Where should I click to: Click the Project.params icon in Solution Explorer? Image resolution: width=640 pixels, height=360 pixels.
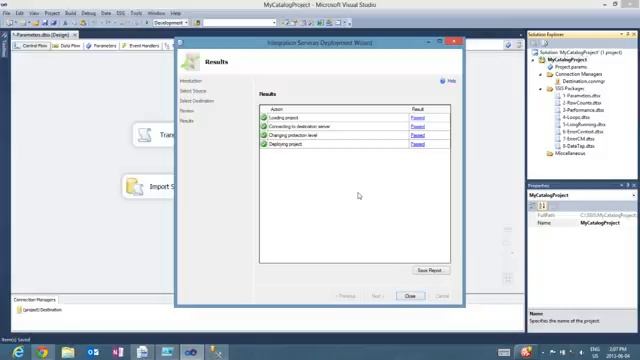click(x=550, y=67)
